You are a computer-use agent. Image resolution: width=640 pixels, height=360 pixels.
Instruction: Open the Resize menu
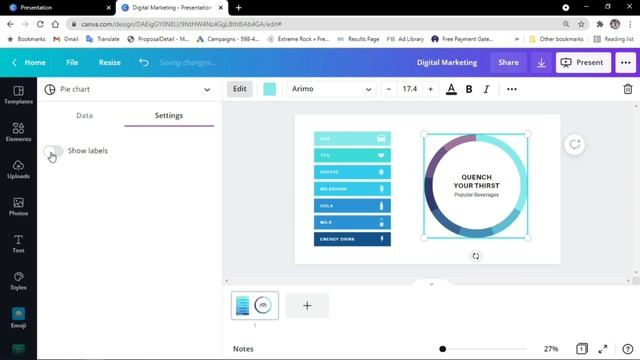pos(109,62)
